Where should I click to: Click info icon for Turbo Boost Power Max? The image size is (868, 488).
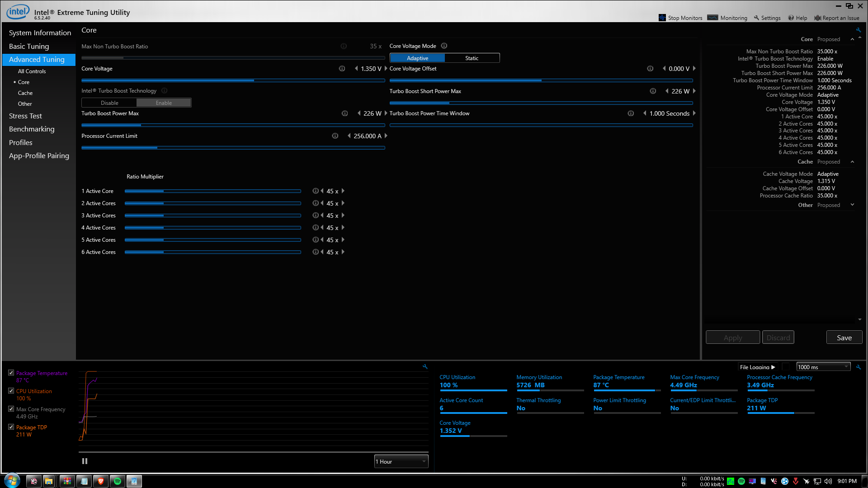click(x=344, y=113)
